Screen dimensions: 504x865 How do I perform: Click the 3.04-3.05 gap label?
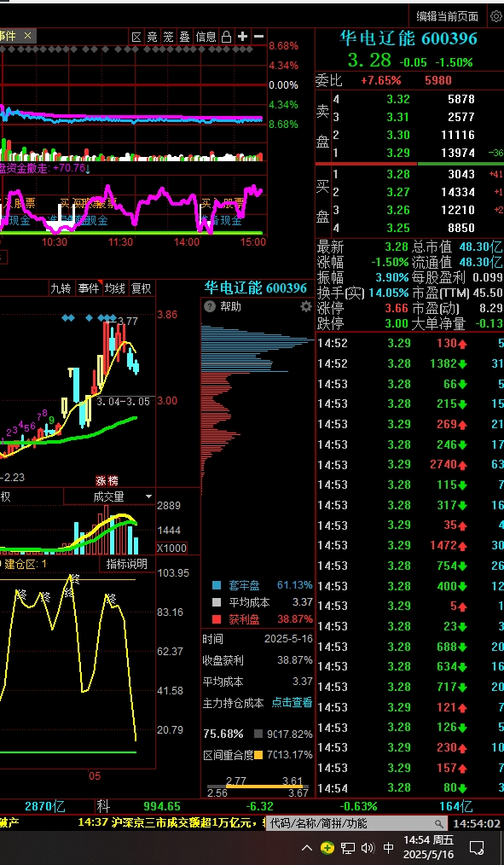[123, 402]
